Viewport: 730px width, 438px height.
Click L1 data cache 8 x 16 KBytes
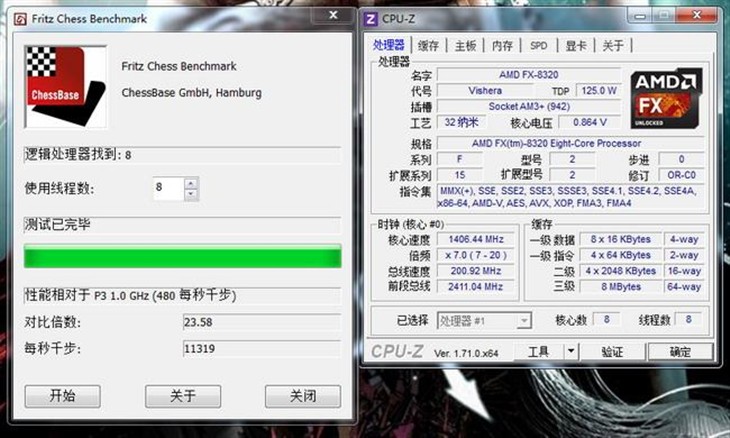pos(621,240)
